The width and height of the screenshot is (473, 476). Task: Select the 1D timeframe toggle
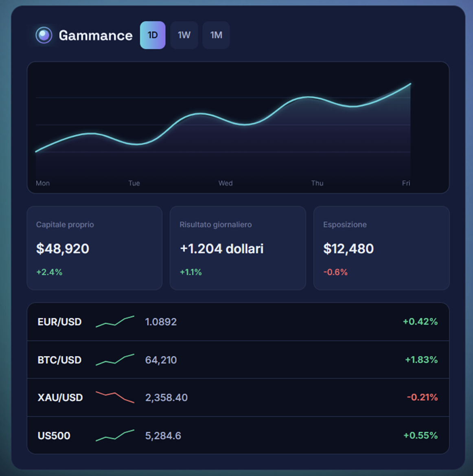(153, 35)
